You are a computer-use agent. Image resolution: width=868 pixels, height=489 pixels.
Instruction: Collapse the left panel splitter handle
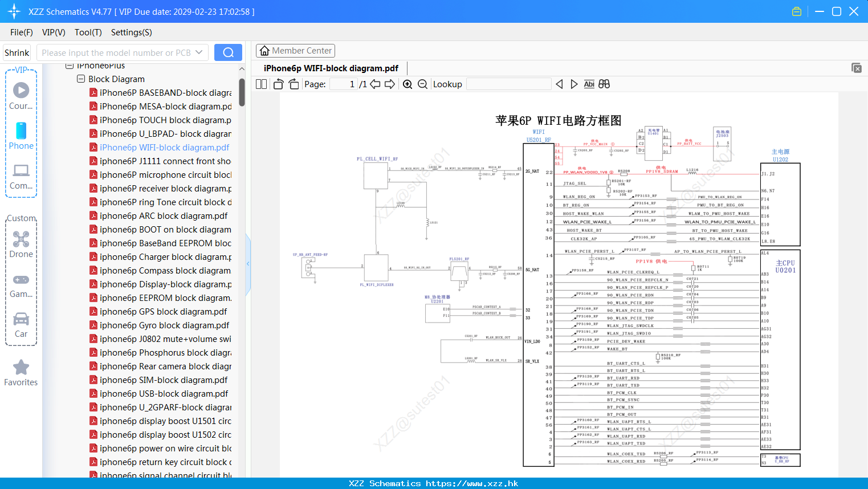pos(248,264)
